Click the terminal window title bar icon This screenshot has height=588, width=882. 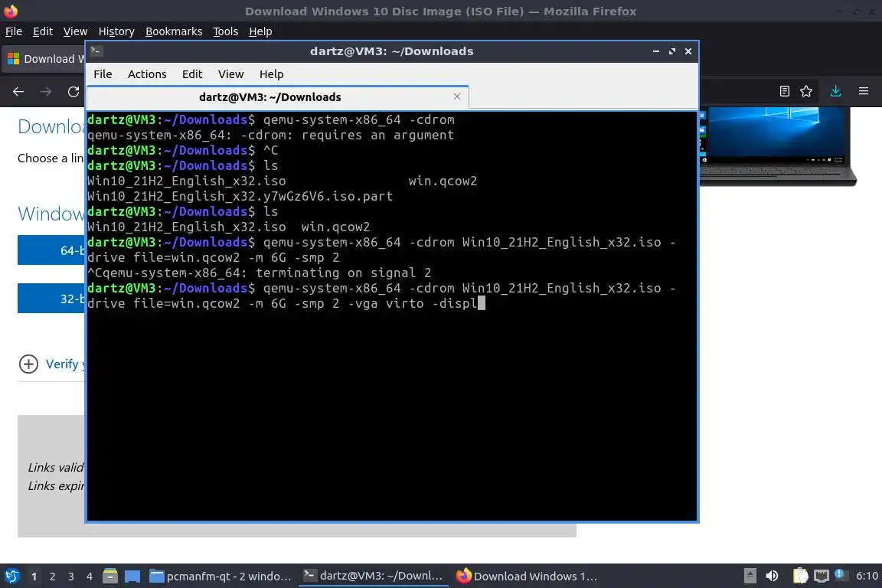96,51
